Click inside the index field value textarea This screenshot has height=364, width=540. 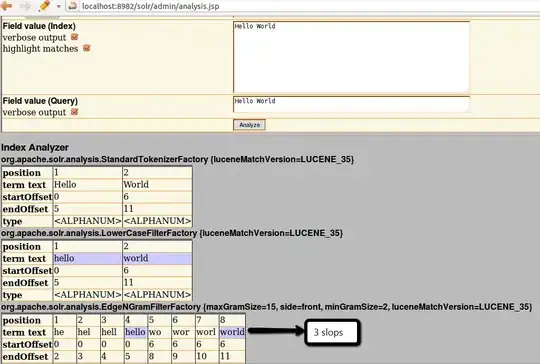(351, 57)
